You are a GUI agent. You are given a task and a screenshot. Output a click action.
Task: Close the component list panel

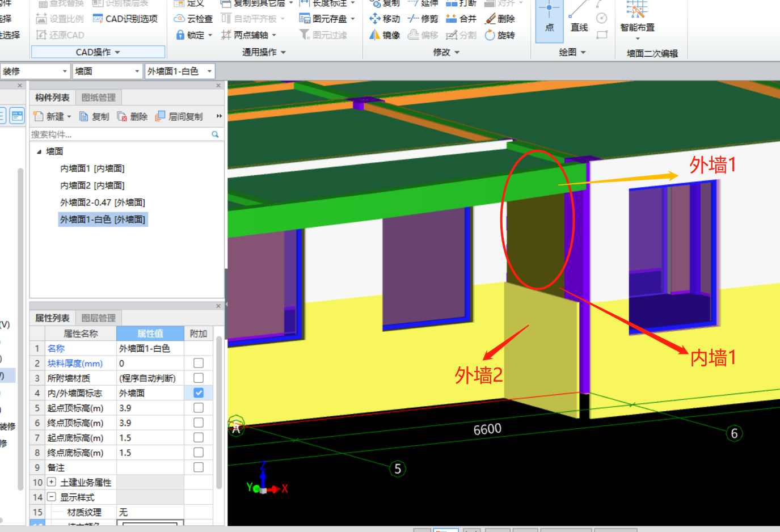pos(218,85)
